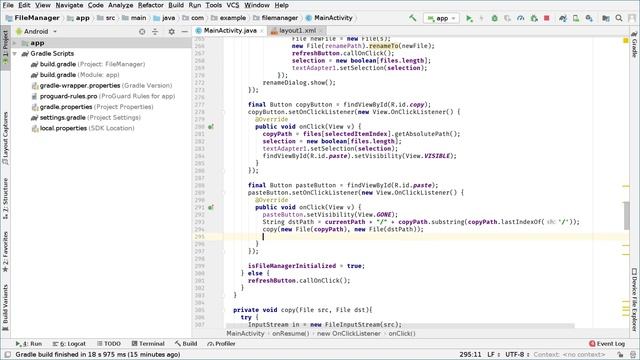Screen dimensions: 640x360
Task: Change LF line separator in status bar
Action: tap(493, 354)
